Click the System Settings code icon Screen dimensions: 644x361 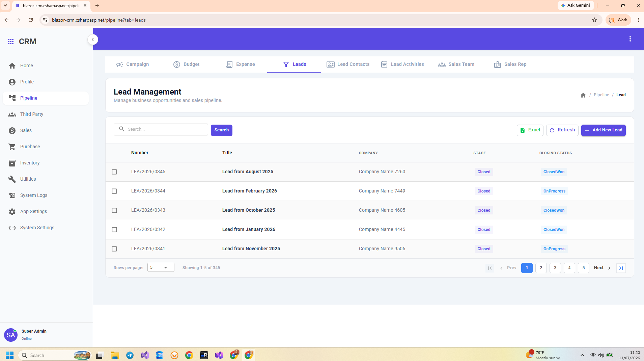(x=12, y=228)
